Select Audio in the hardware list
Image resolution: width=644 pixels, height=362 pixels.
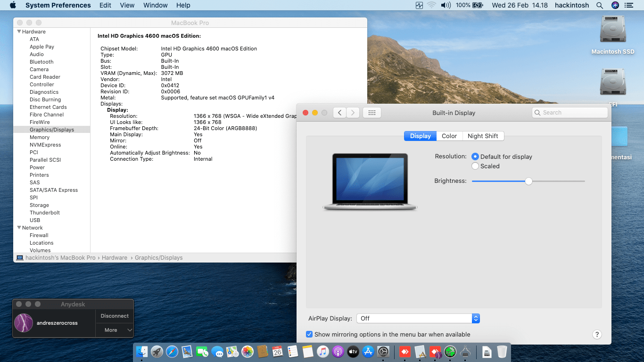(37, 54)
